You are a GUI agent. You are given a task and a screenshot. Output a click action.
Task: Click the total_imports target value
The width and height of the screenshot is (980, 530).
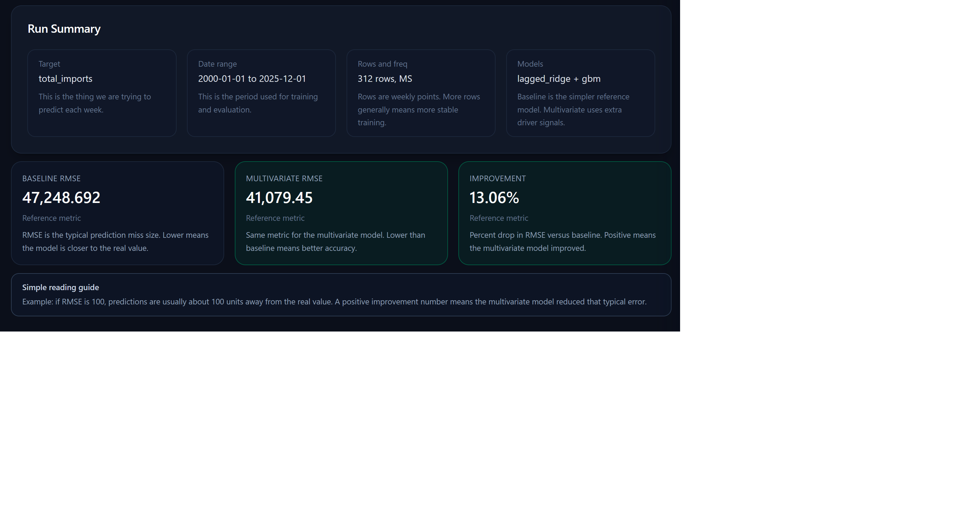[x=65, y=79]
